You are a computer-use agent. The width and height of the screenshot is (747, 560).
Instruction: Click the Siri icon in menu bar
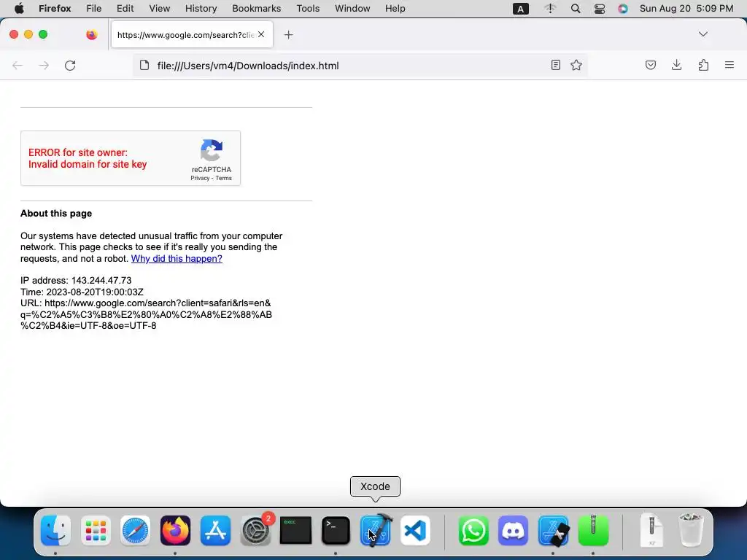pos(623,9)
